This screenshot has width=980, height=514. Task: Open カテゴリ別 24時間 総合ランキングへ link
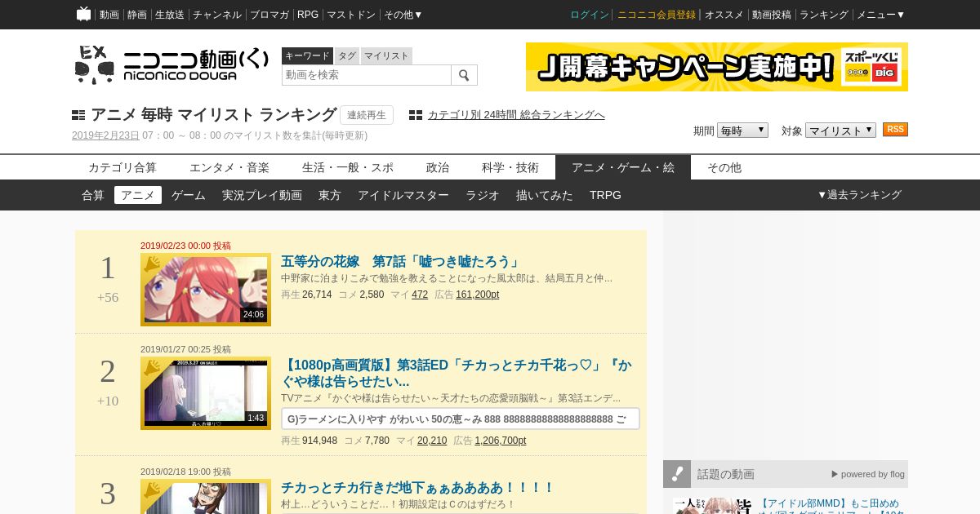coord(516,115)
